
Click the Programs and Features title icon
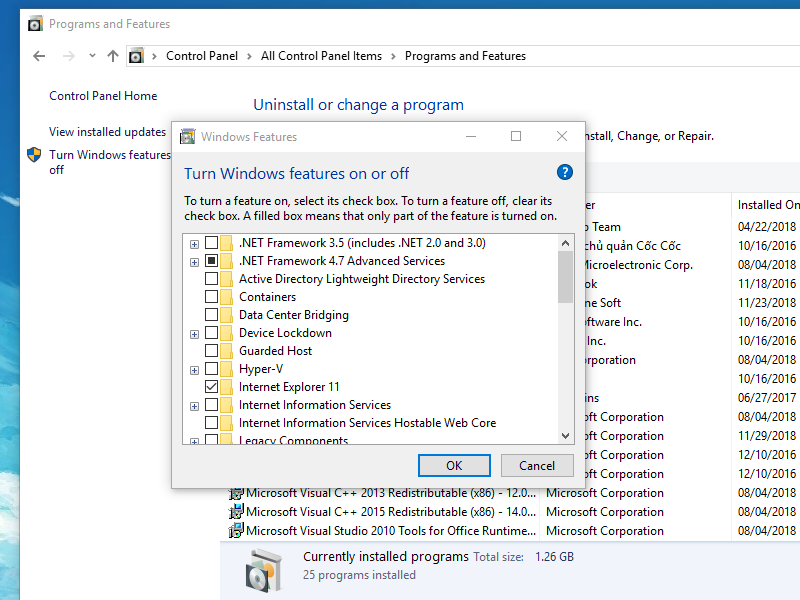35,23
